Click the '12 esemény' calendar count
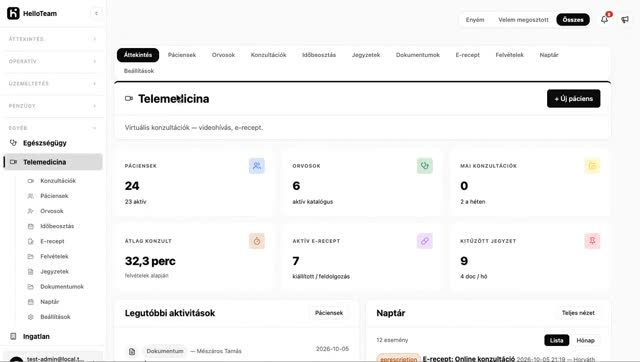The height and width of the screenshot is (362, 640). (392, 340)
